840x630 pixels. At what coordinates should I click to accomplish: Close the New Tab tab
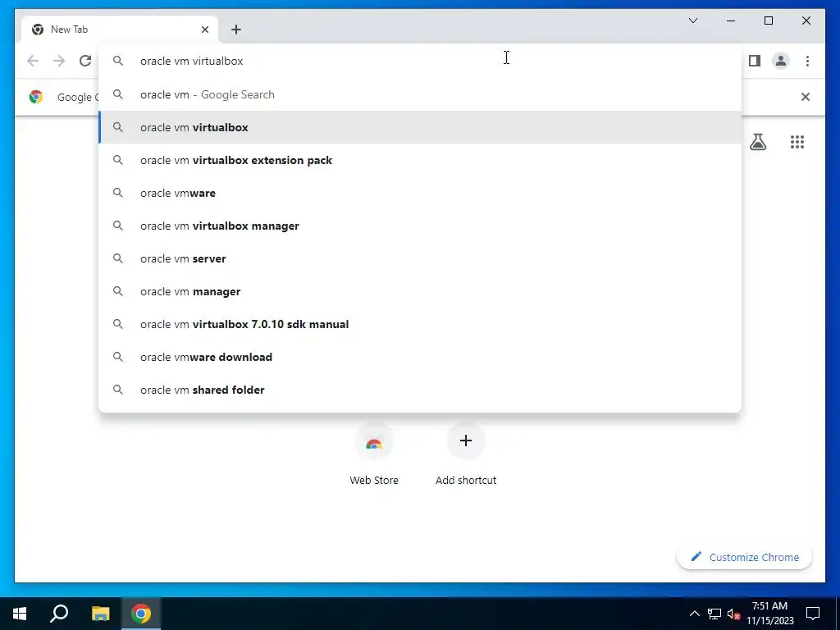point(204,30)
